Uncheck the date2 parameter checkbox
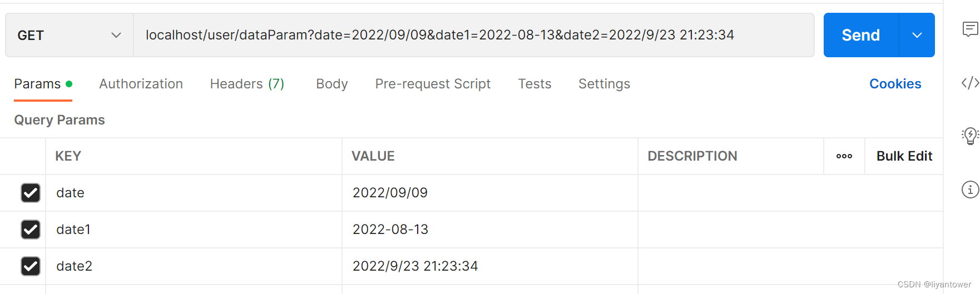This screenshot has height=294, width=980. tap(31, 266)
